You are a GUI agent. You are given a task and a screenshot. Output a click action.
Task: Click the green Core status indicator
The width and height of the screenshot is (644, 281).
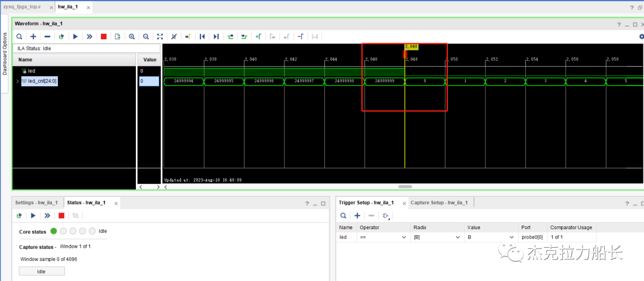tap(54, 231)
